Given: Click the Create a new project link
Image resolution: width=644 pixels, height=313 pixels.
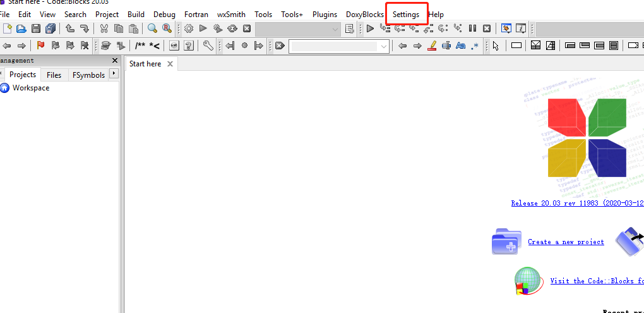Looking at the screenshot, I should click(566, 242).
